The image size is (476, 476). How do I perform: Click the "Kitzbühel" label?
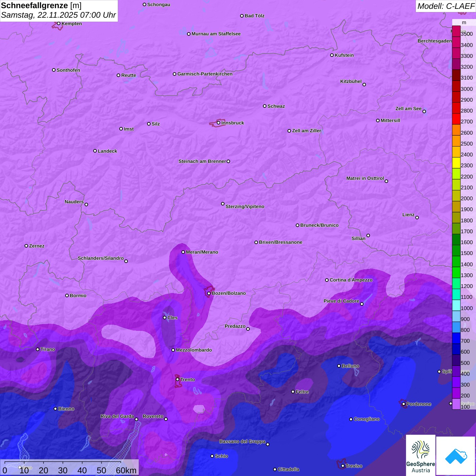click(x=351, y=81)
